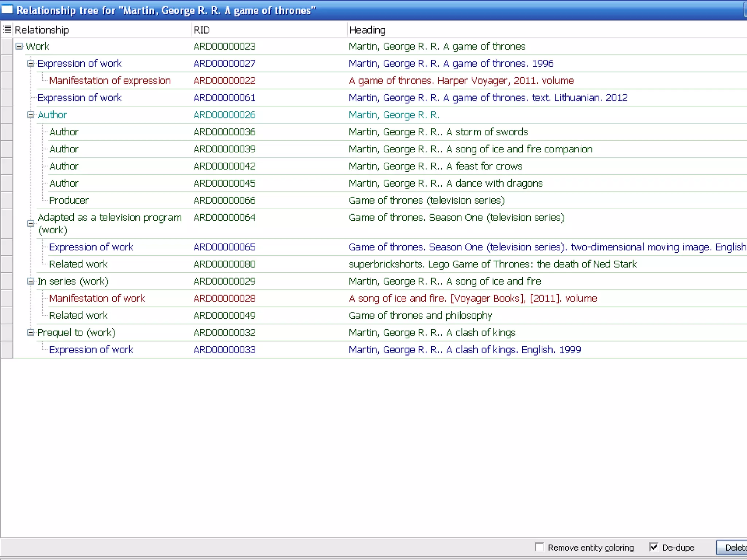Collapse the Author ARD00000026 node
Screen dimensions: 747x560
(x=31, y=115)
